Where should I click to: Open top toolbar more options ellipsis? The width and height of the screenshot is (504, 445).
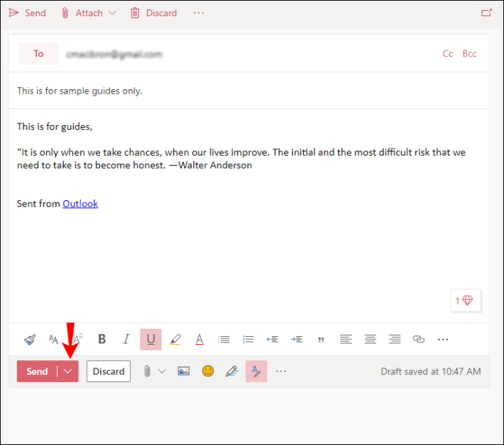pos(199,13)
